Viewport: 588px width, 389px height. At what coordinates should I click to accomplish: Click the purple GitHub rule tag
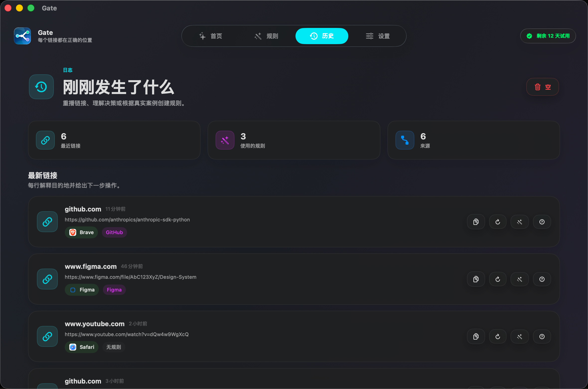click(x=114, y=232)
